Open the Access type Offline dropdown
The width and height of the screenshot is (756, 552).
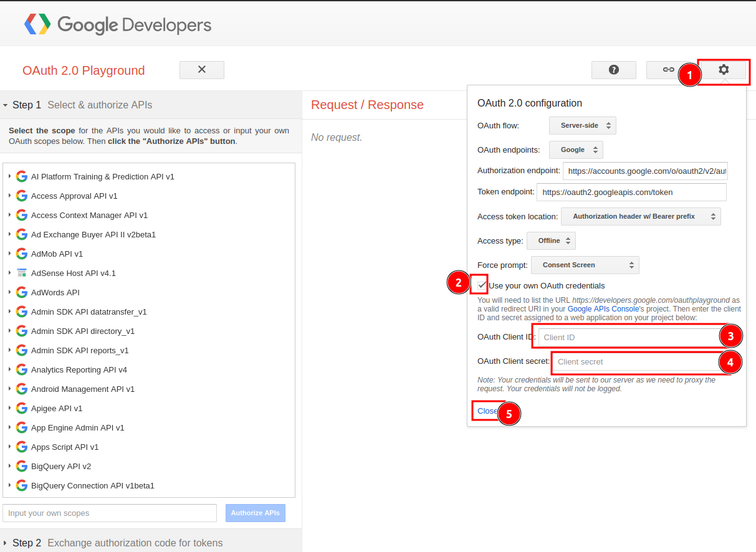(551, 240)
